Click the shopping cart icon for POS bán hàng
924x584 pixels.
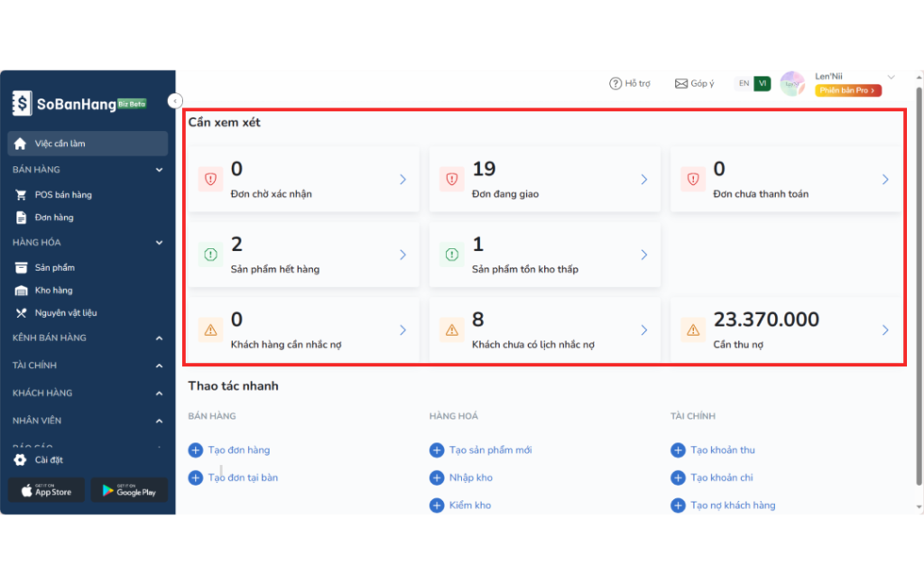(x=22, y=194)
